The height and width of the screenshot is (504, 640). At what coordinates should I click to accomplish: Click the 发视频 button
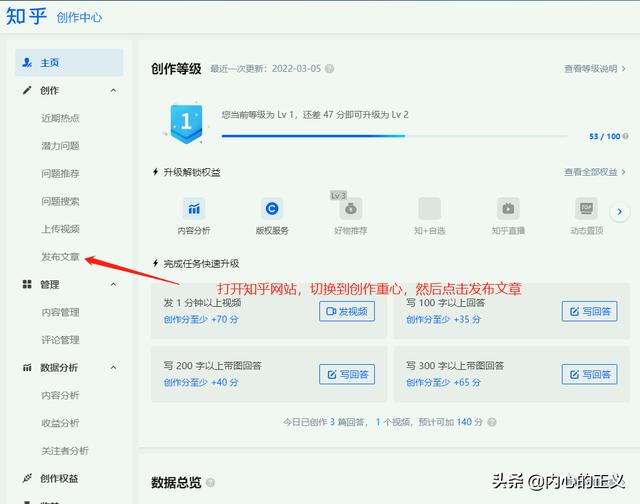(347, 311)
